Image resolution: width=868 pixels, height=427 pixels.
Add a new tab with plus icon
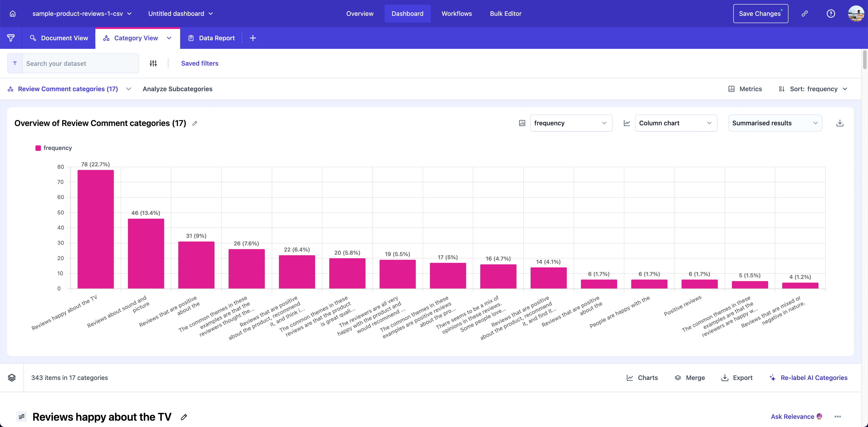[253, 38]
